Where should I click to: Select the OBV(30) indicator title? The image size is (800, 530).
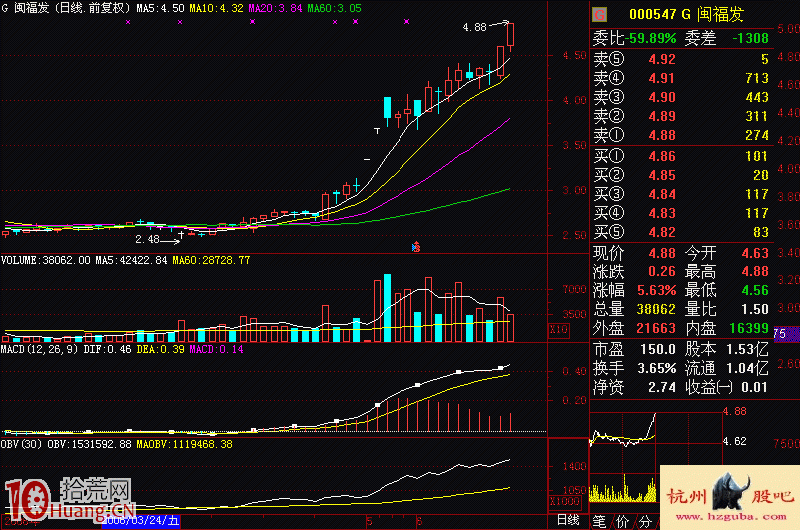click(x=21, y=444)
